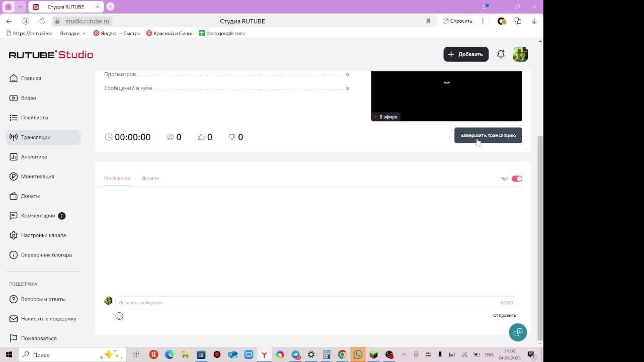This screenshot has width=644, height=362.
Task: Click the Спросить assistant button
Action: tap(457, 21)
